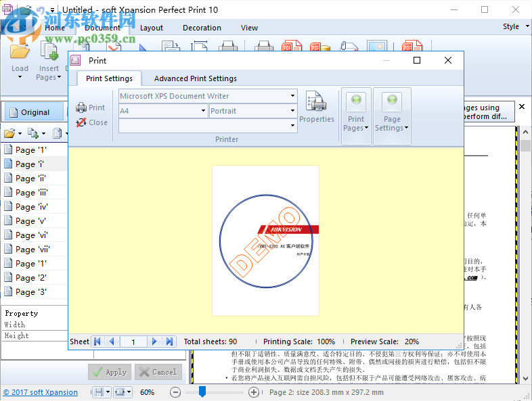
Task: Click the zoom slider handle
Action: (x=202, y=392)
